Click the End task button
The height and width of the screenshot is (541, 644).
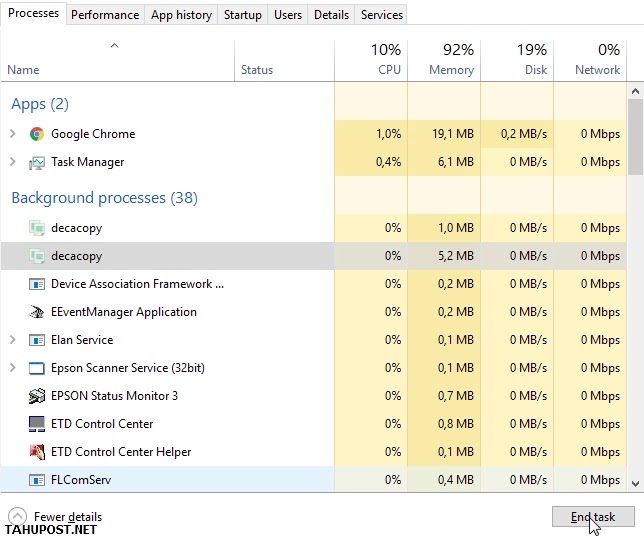593,516
